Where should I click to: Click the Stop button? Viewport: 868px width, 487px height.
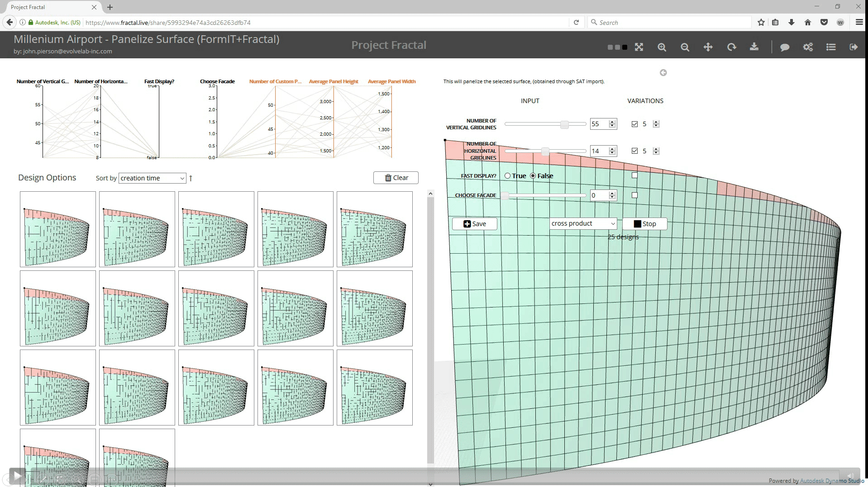[x=644, y=224]
